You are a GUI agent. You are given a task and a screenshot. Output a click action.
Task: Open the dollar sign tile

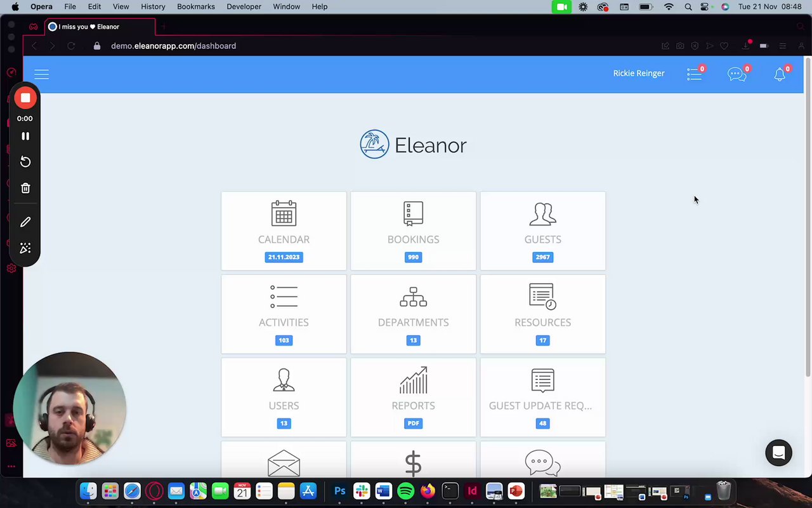(413, 460)
